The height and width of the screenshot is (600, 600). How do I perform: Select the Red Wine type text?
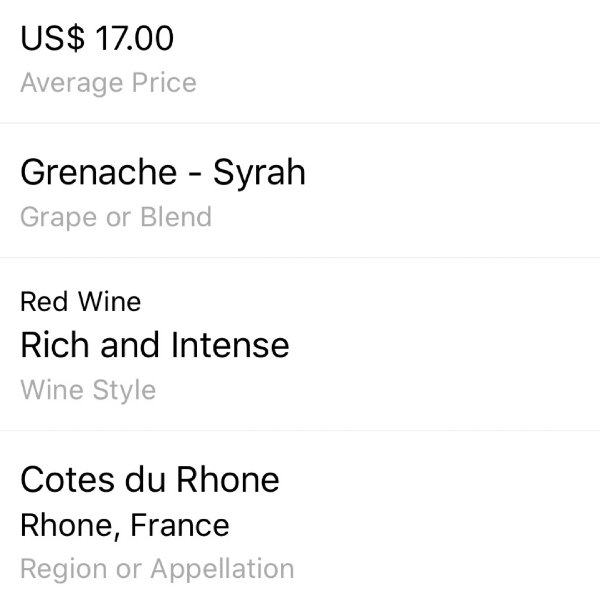(x=81, y=302)
